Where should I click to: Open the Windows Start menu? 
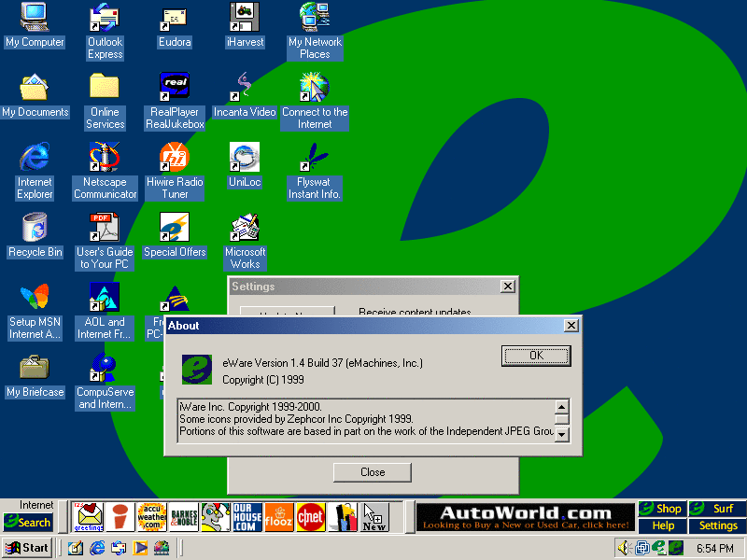coord(27,548)
